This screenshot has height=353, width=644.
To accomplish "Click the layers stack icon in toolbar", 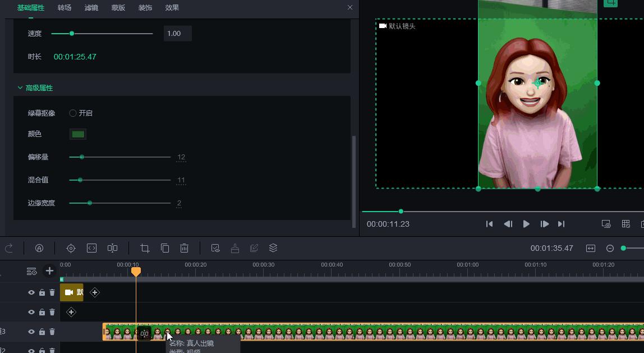I will pos(273,248).
